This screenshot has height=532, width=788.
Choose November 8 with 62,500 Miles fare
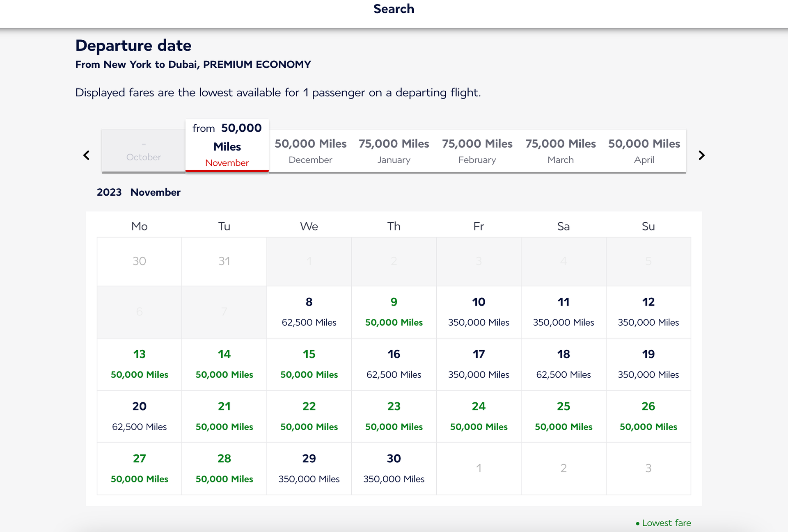309,312
